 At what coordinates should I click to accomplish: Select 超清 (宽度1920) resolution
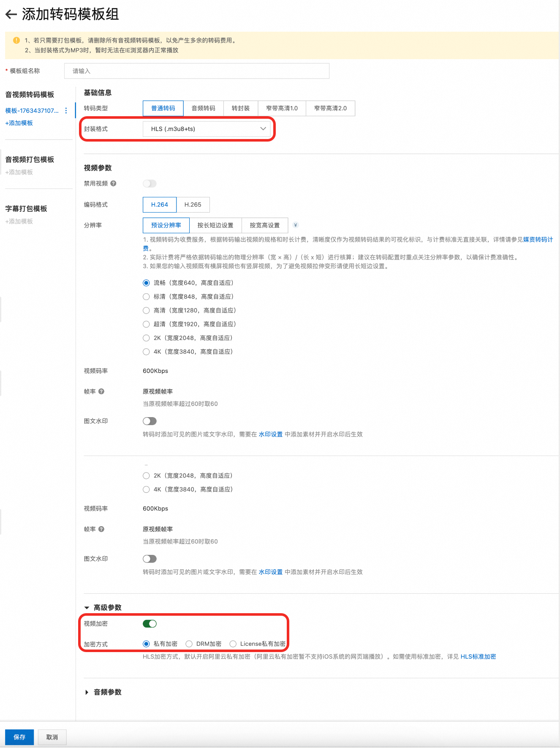pos(146,324)
